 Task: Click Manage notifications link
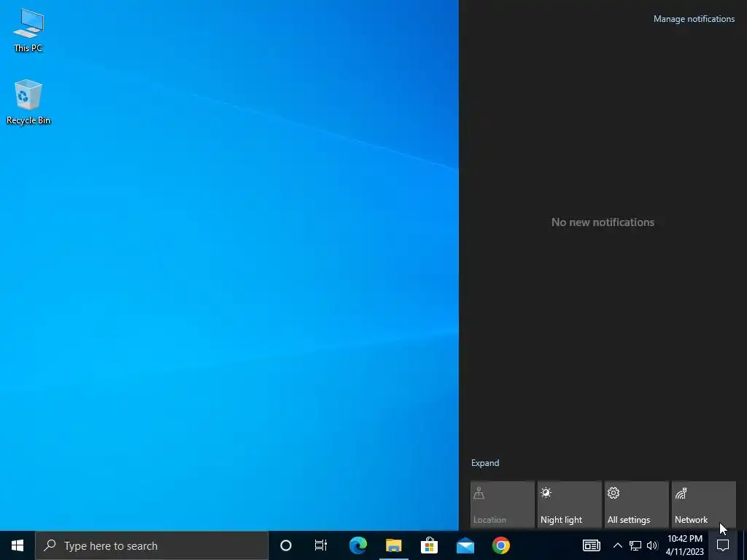[694, 19]
